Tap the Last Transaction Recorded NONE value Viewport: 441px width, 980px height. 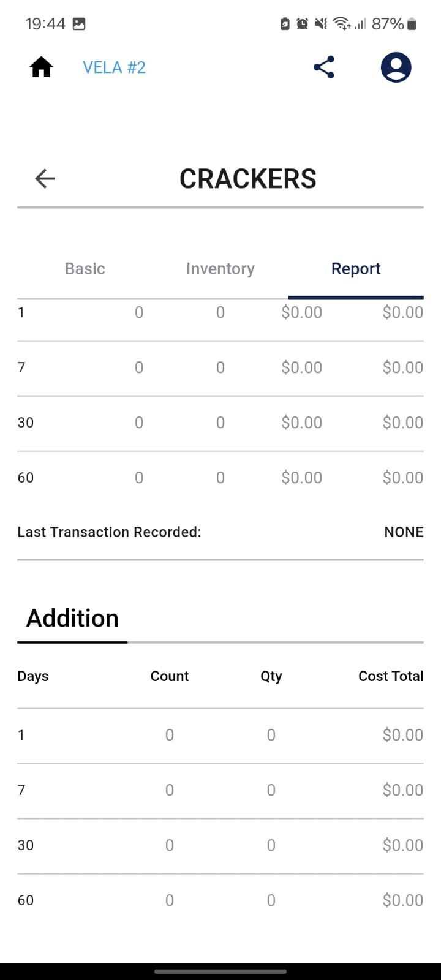404,532
